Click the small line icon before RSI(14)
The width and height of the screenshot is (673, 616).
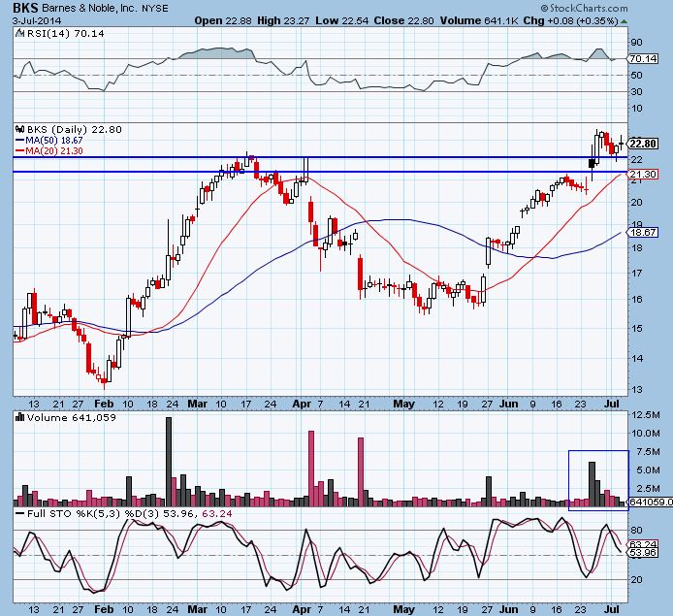pyautogui.click(x=20, y=33)
